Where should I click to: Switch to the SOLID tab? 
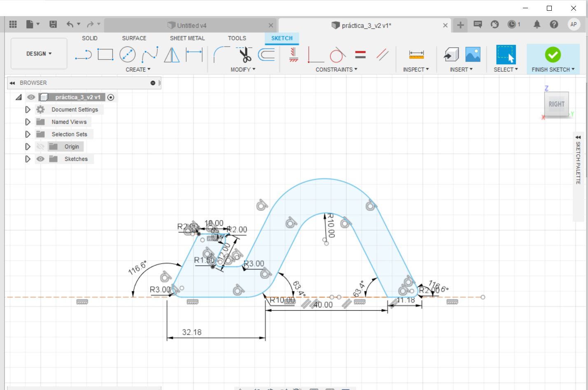click(89, 38)
